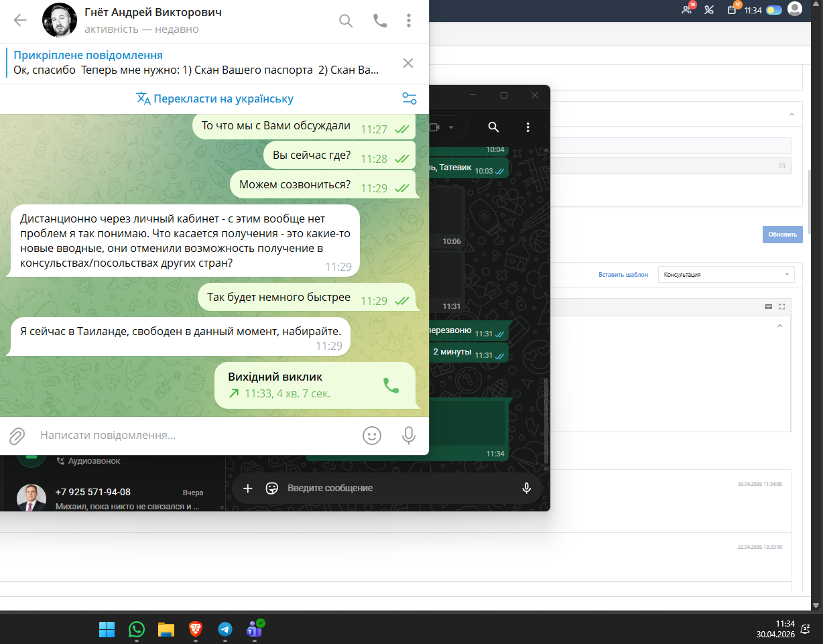
Task: Close the pinned message bar in Telegram
Action: click(x=408, y=63)
